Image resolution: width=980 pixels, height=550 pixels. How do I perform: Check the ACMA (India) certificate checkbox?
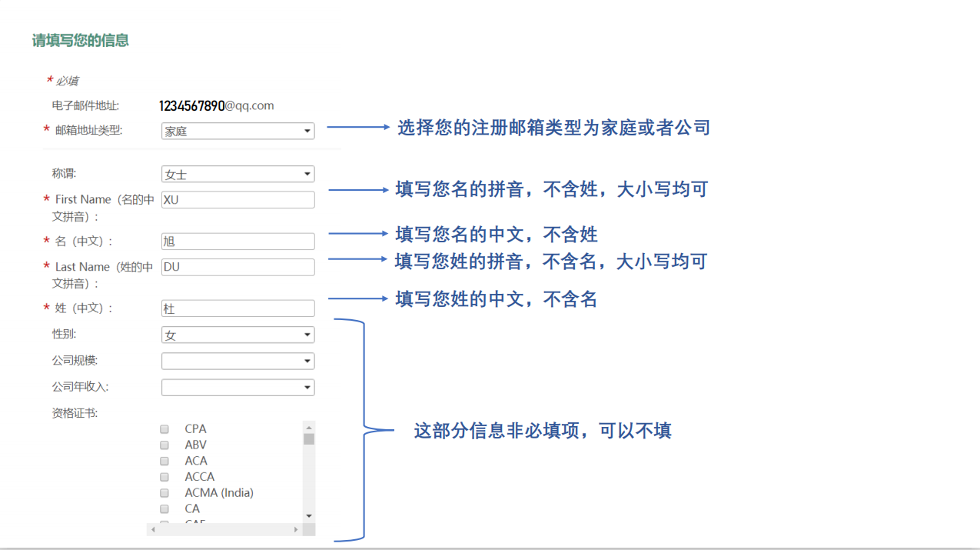click(x=164, y=492)
